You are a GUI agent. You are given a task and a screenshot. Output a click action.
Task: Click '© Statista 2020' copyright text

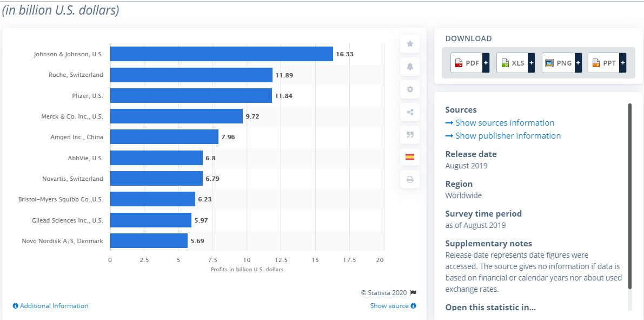click(384, 293)
